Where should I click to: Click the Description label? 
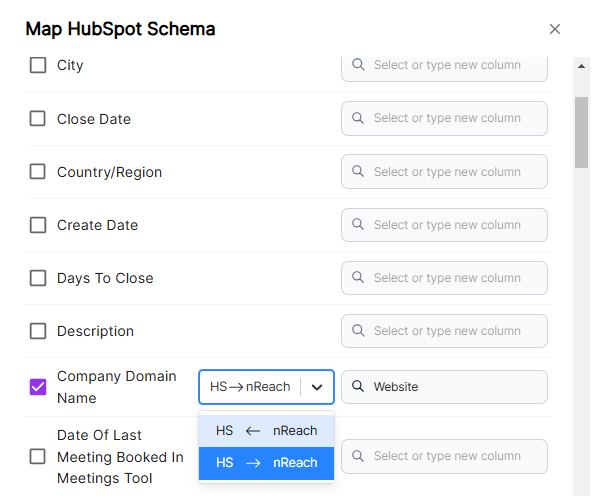[95, 331]
